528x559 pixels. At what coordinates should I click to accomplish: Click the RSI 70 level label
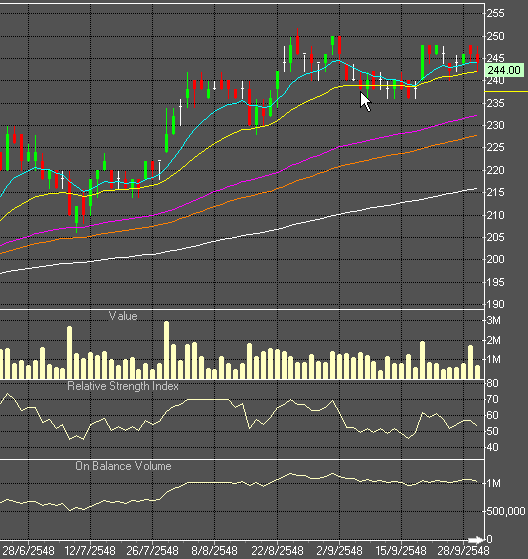[x=492, y=399]
